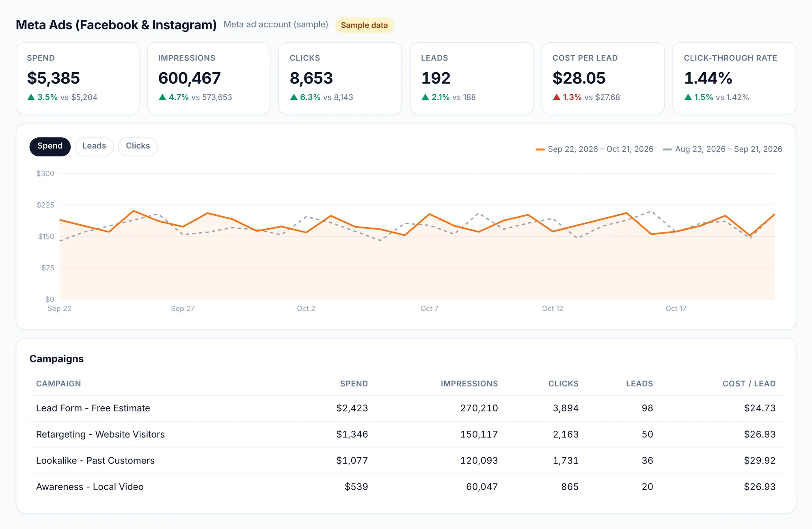This screenshot has width=812, height=529.
Task: Click the Spend column header in Campaigns table
Action: click(354, 384)
